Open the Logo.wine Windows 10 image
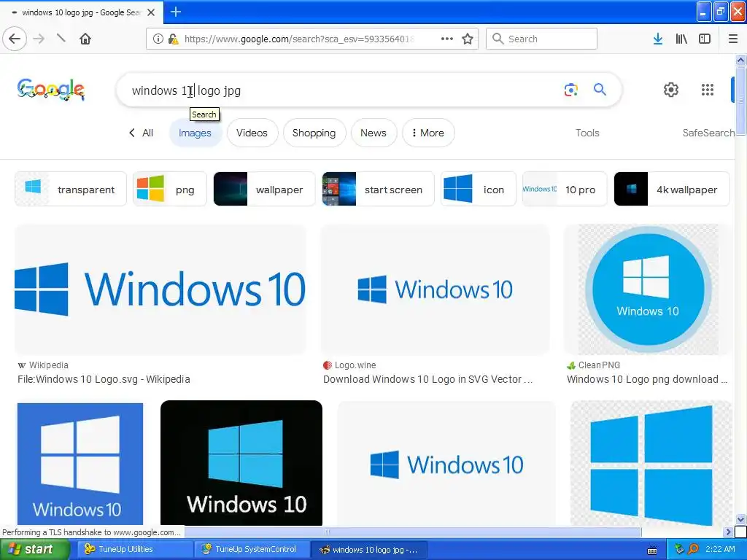The height and width of the screenshot is (560, 747). click(x=436, y=289)
